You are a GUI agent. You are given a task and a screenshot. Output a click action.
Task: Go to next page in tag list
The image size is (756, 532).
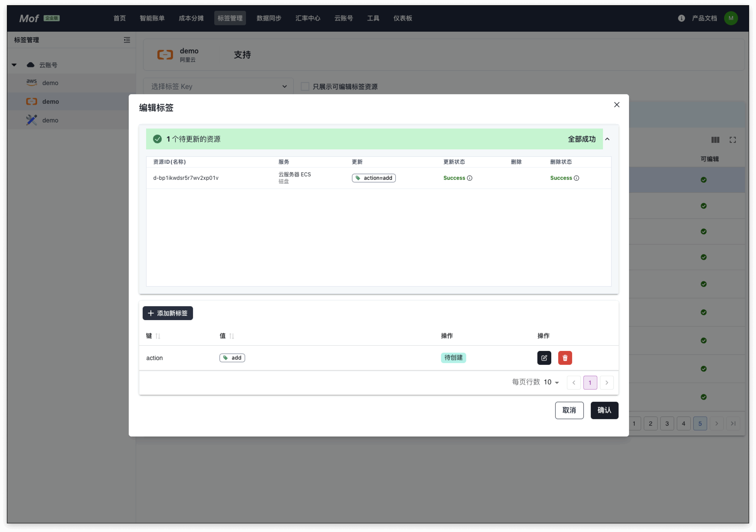point(606,382)
